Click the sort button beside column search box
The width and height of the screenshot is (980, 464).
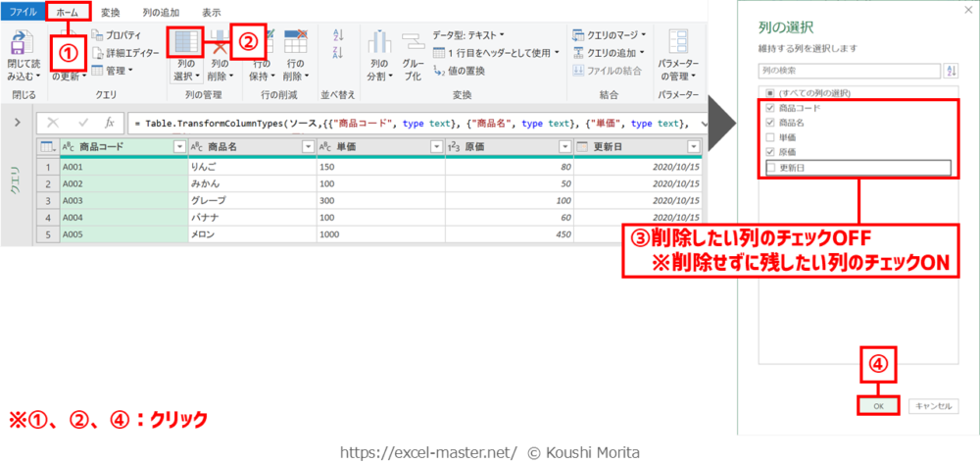point(950,71)
